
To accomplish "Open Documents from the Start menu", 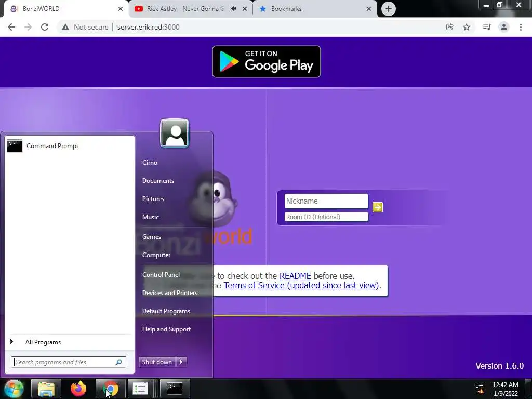I will pos(158,181).
